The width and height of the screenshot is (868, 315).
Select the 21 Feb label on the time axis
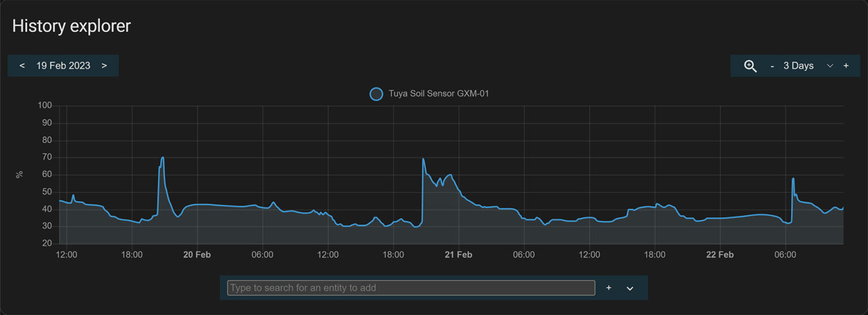(x=458, y=255)
